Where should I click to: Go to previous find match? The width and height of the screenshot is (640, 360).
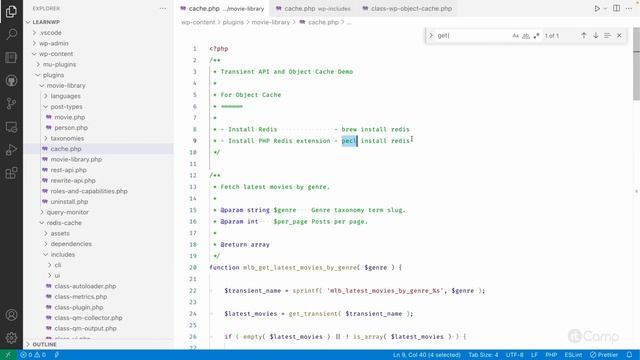click(584, 36)
